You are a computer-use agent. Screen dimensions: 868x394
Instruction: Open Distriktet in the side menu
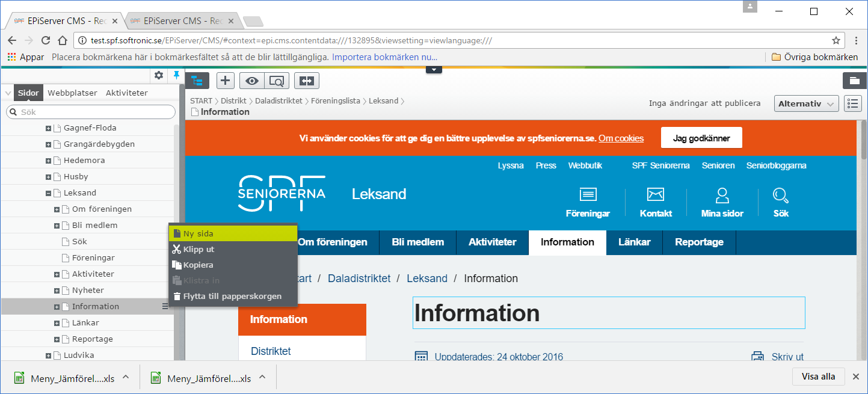[x=271, y=351]
